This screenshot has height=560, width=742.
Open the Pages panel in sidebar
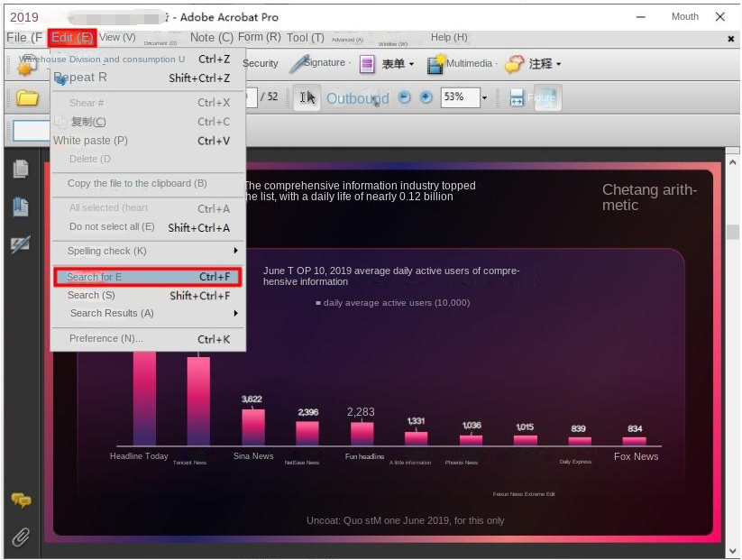[x=20, y=170]
